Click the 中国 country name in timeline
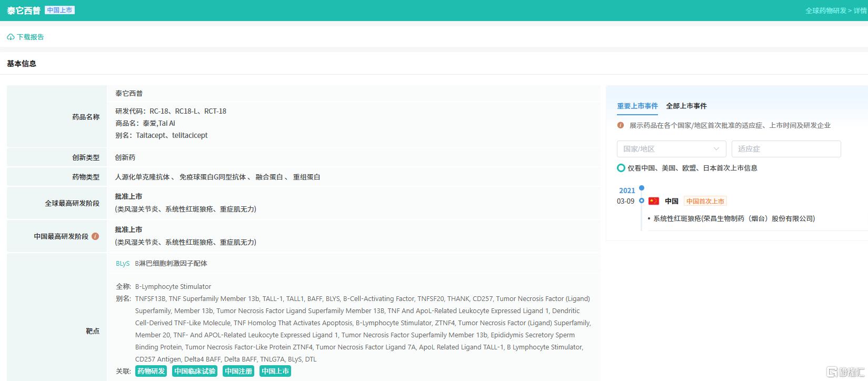This screenshot has width=868, height=381. click(x=672, y=201)
